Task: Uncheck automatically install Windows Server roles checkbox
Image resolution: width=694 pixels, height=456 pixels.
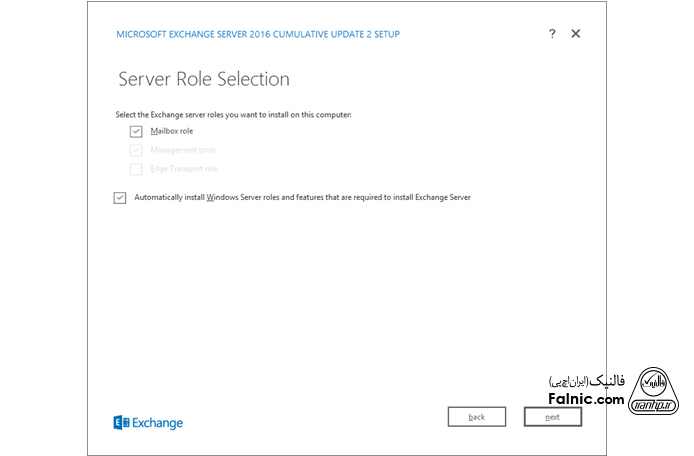Action: pos(120,198)
